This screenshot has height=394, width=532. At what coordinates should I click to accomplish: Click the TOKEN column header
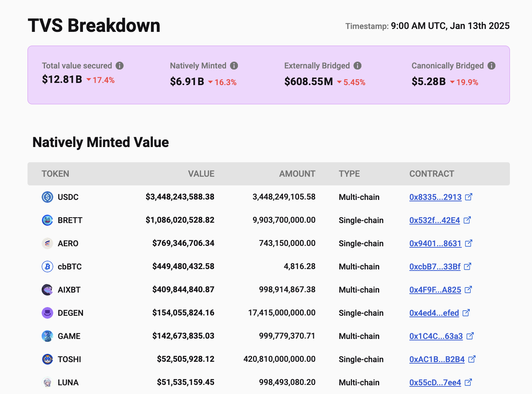pos(55,174)
